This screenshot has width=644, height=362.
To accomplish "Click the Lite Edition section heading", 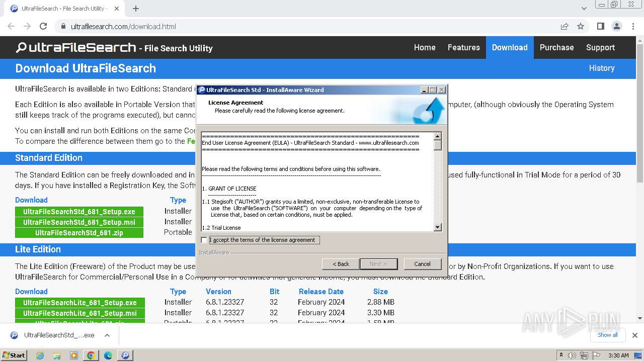I will tap(38, 249).
